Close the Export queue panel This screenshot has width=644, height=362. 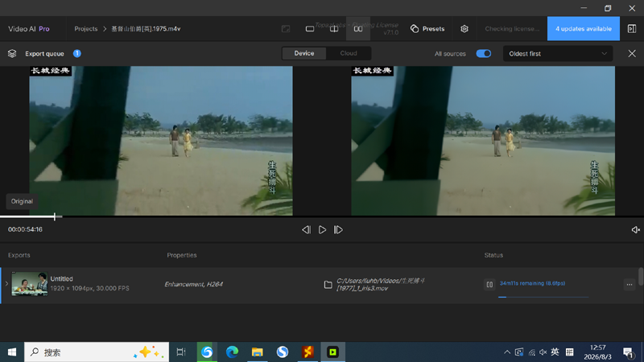point(632,54)
